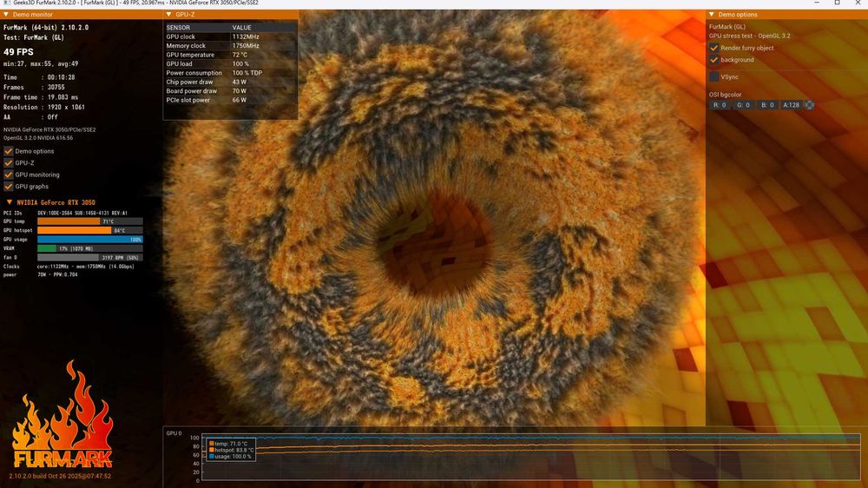The image size is (868, 488).
Task: Close the FurMark window
Action: pyautogui.click(x=858, y=3)
